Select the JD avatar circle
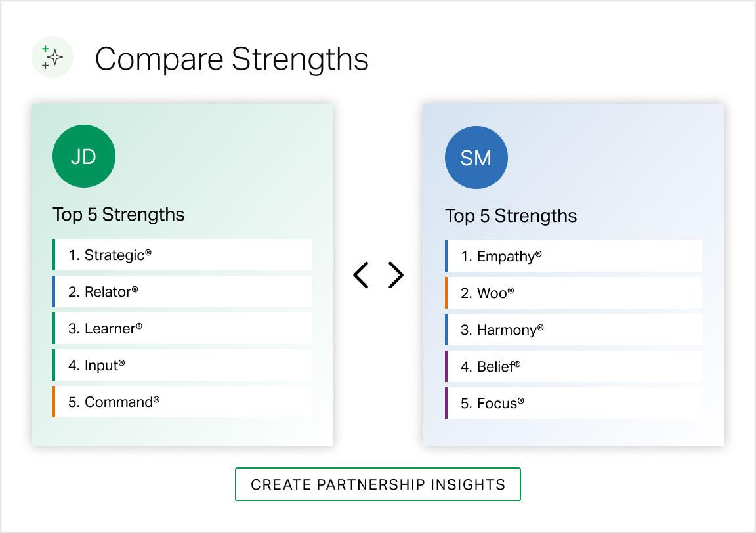Viewport: 756px width, 533px height. (83, 156)
